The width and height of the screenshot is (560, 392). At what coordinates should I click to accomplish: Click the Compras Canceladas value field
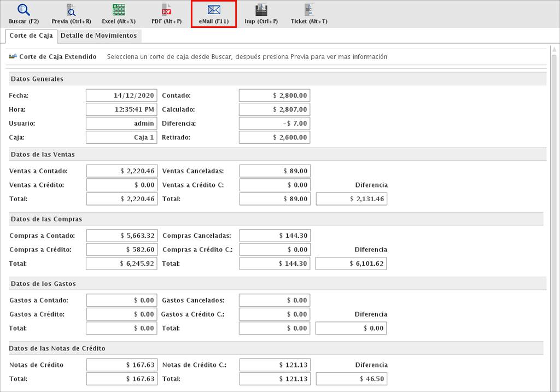click(275, 236)
